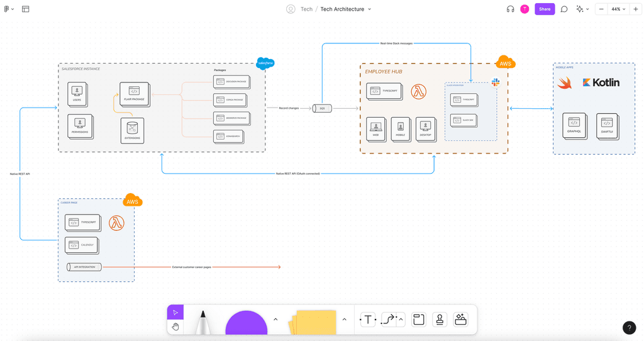Click the SALESFORCE INSTANCE label
Image resolution: width=644 pixels, height=341 pixels.
[x=80, y=69]
